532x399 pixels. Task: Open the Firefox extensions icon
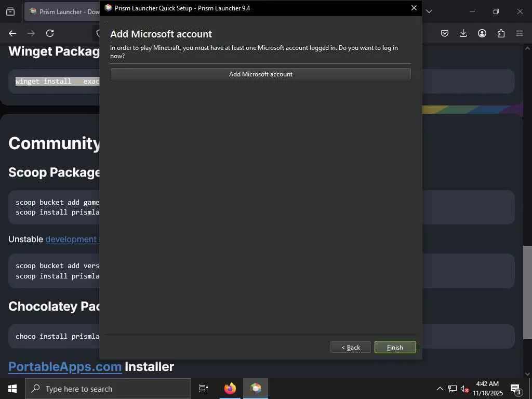[x=501, y=33]
